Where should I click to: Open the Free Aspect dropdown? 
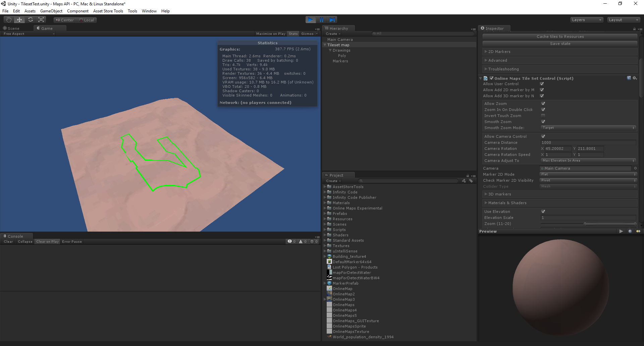(x=29, y=34)
